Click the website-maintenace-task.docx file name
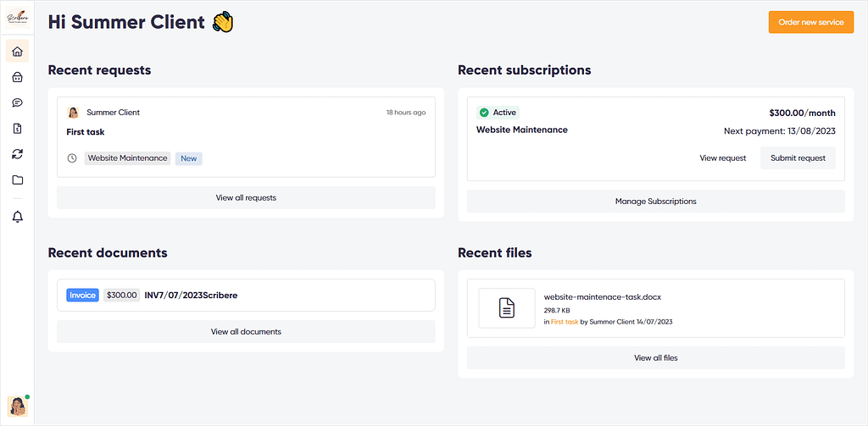The height and width of the screenshot is (426, 868). [603, 297]
